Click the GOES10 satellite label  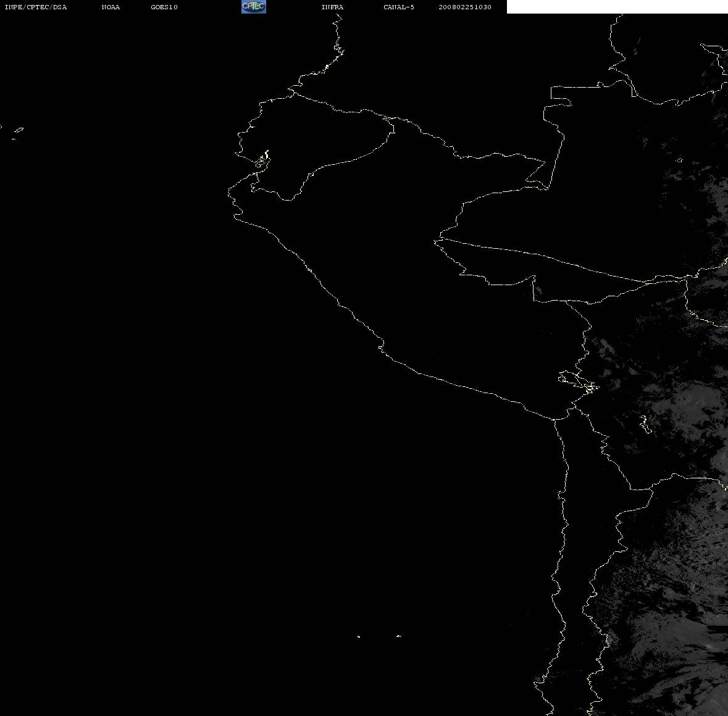pos(164,7)
